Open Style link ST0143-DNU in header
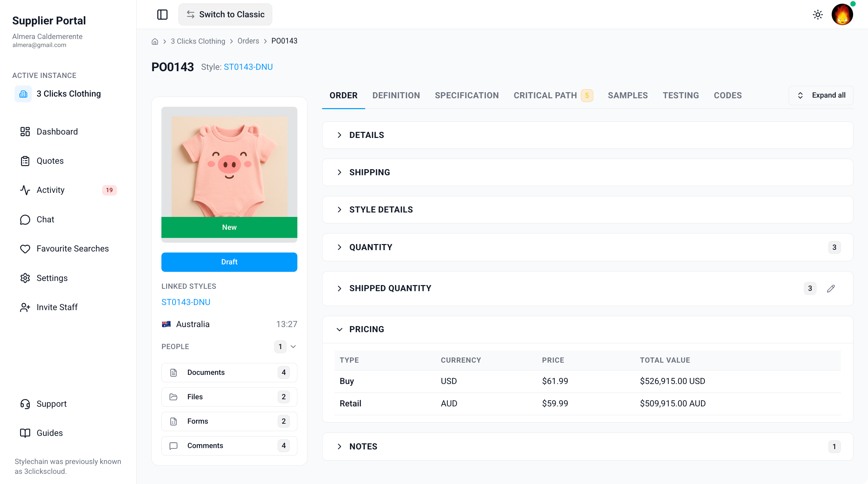The height and width of the screenshot is (484, 868). click(248, 67)
